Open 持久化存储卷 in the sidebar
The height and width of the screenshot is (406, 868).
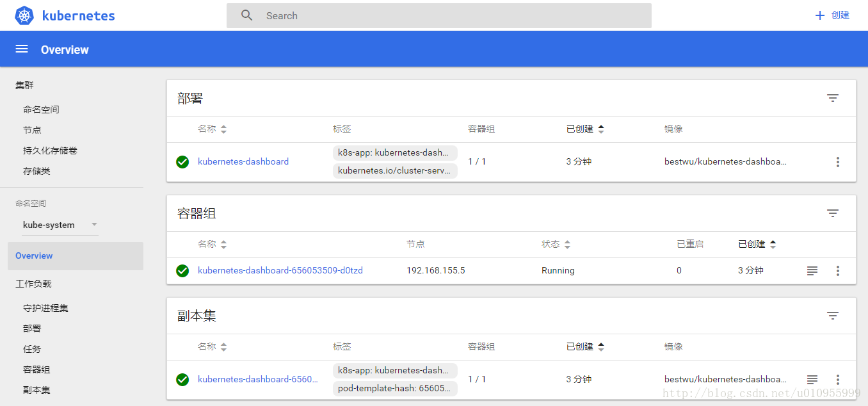50,150
